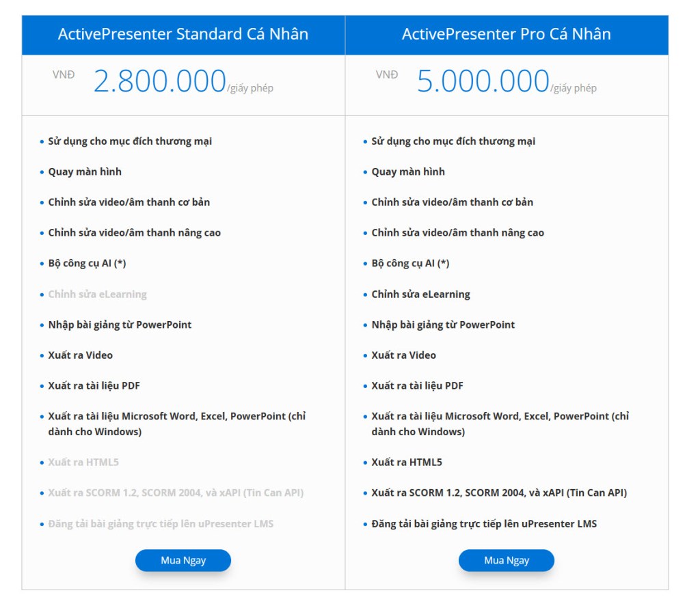Screen dimensions: 700x608
Task: Click "Xuất ra tài liệu PDF" under Standard
Action: pos(94,385)
